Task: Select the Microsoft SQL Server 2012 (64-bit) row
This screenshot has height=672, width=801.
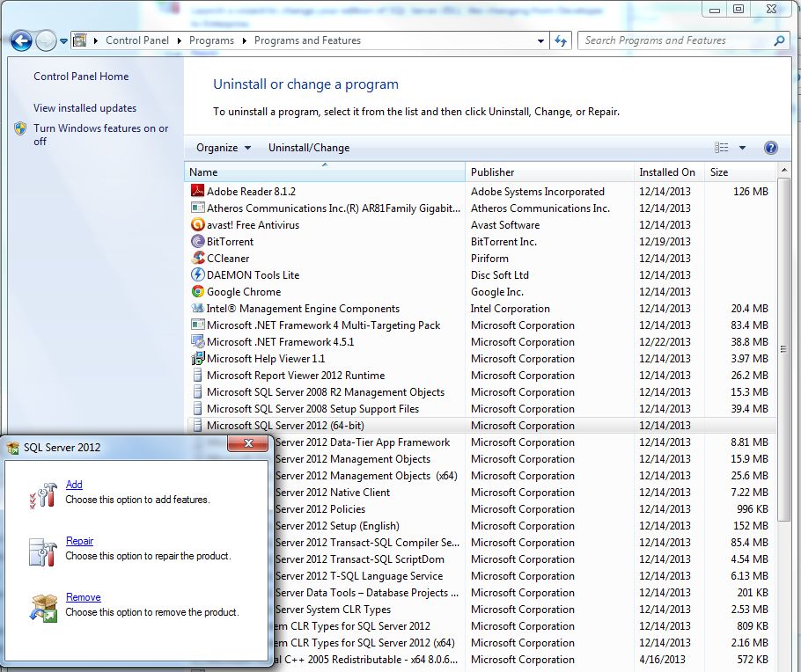Action: click(x=481, y=426)
